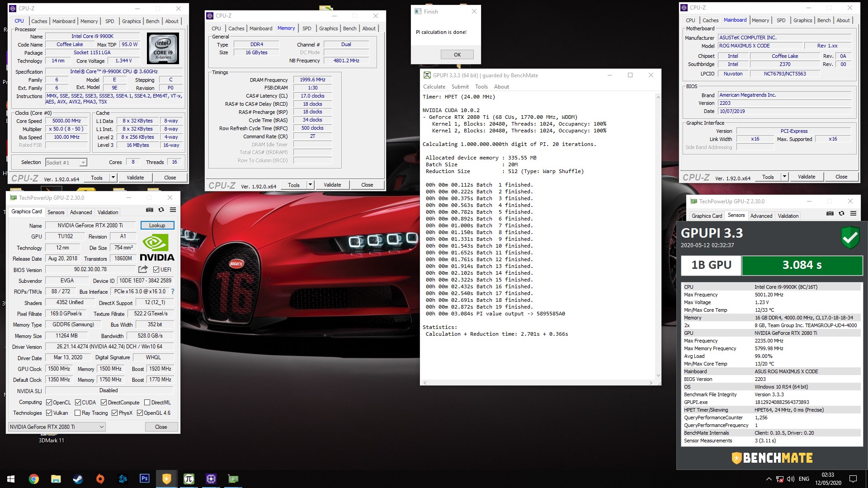Click the screenshot camera icon in left GPU-Z
The width and height of the screenshot is (868, 488).
tap(150, 210)
